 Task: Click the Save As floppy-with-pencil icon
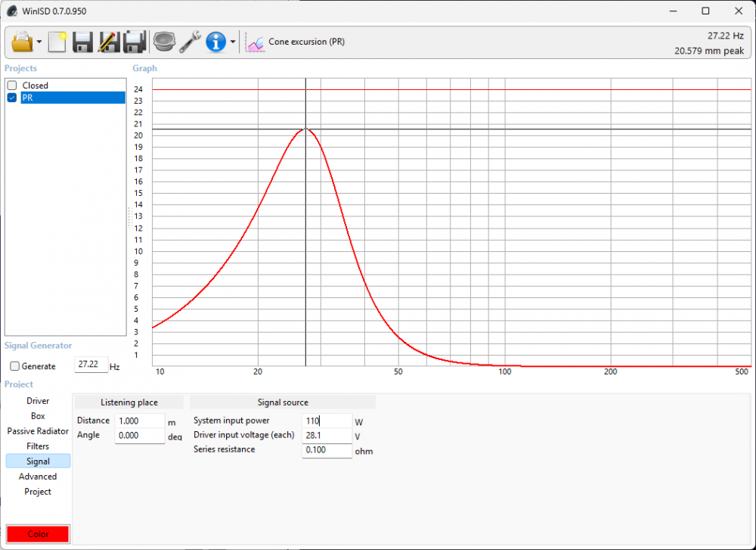[x=109, y=42]
